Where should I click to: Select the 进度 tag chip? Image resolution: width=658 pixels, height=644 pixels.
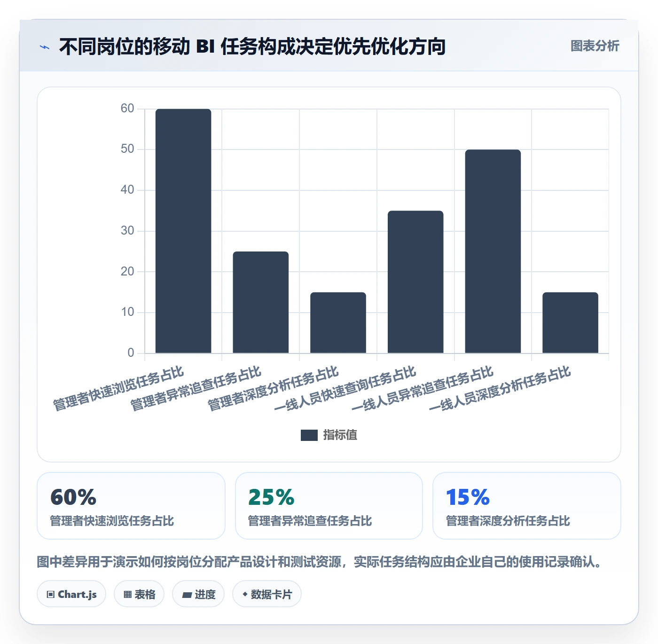click(x=198, y=594)
